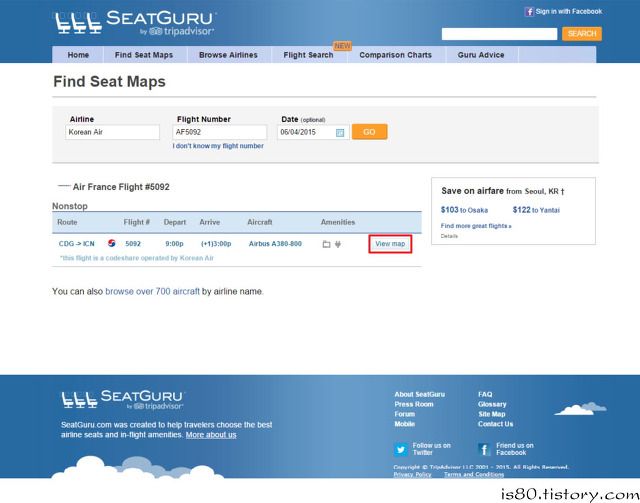Image resolution: width=640 pixels, height=503 pixels.
Task: Click the Aircraft column header
Action: (x=260, y=222)
